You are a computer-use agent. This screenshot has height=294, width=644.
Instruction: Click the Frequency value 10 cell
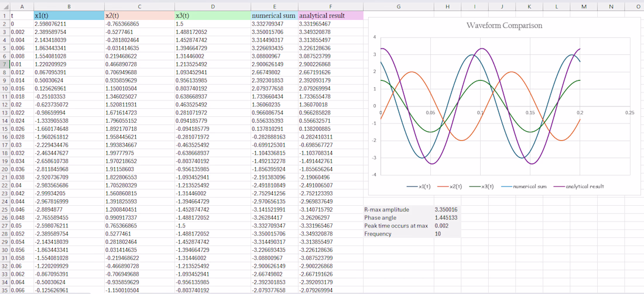coord(447,234)
